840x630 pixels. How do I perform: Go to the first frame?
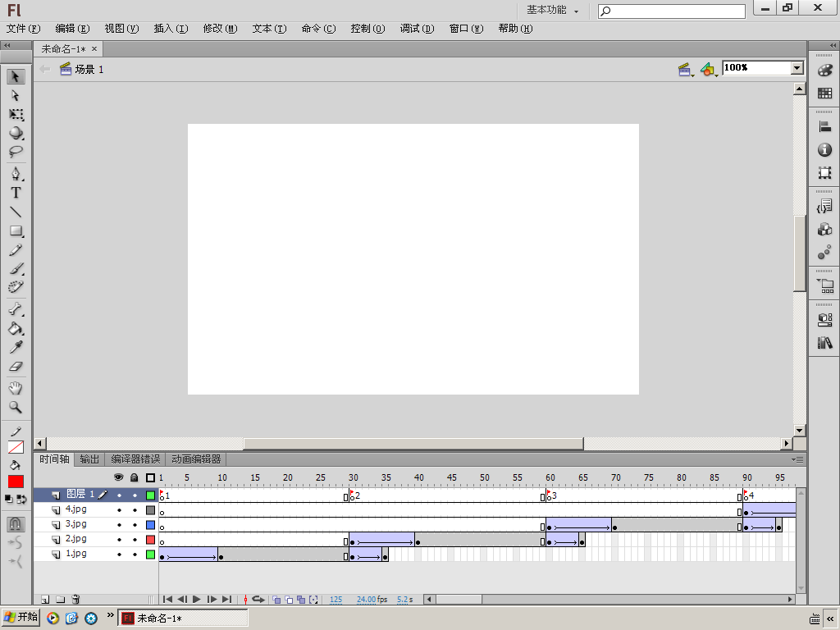(167, 600)
